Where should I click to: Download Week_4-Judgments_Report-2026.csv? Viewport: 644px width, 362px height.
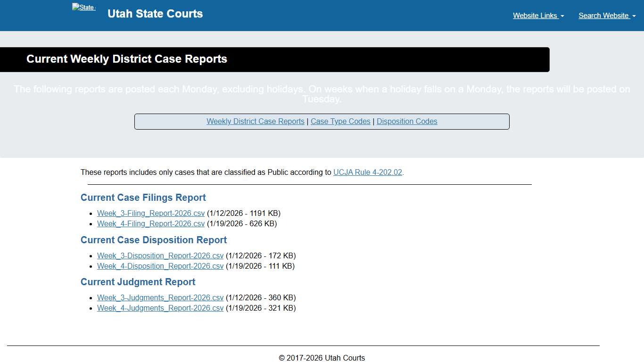tap(160, 308)
